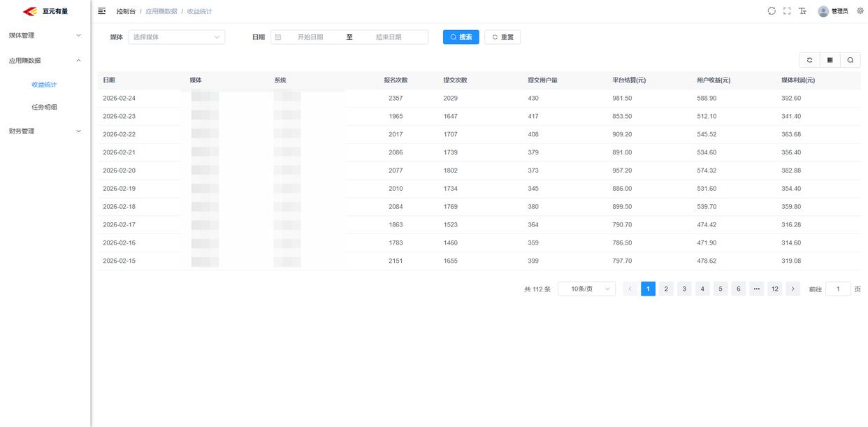Click current page 1 button
This screenshot has width=868, height=427.
click(648, 289)
